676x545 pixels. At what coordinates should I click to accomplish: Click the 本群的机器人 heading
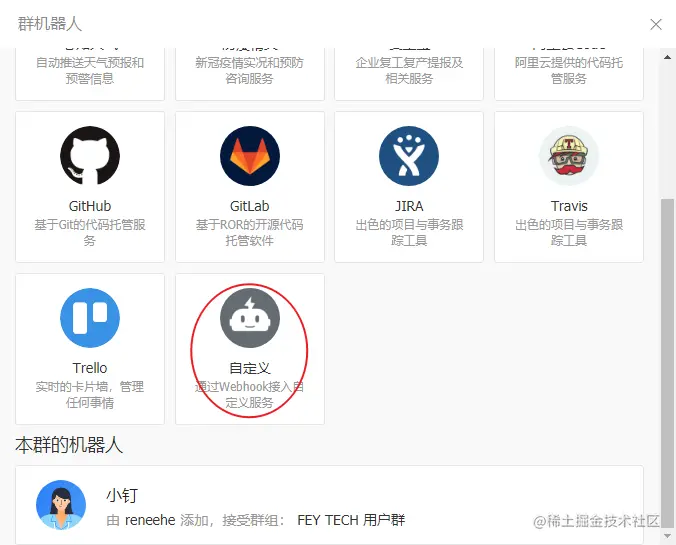[69, 445]
